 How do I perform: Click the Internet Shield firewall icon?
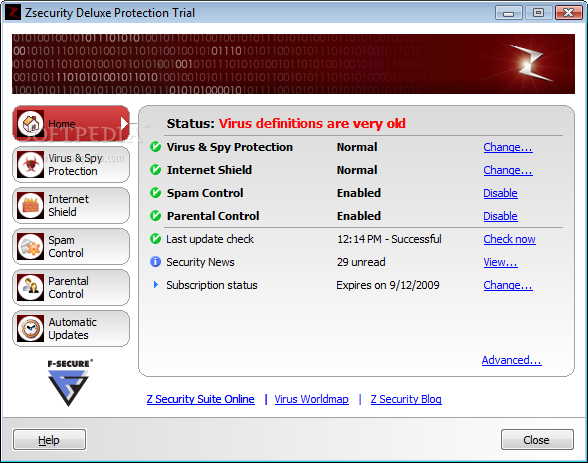(30, 205)
